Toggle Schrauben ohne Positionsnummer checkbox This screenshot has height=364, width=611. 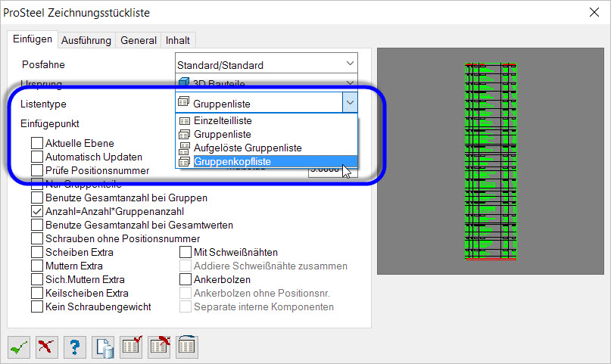(37, 238)
